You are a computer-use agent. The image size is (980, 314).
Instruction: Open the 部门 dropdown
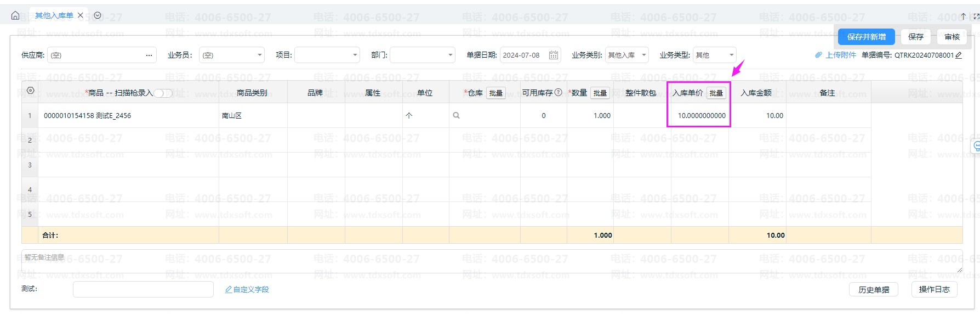tap(450, 55)
